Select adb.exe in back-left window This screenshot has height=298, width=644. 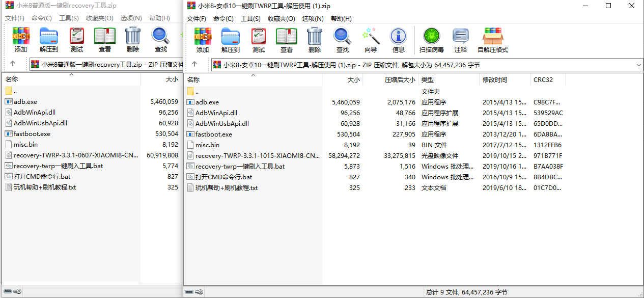(25, 102)
